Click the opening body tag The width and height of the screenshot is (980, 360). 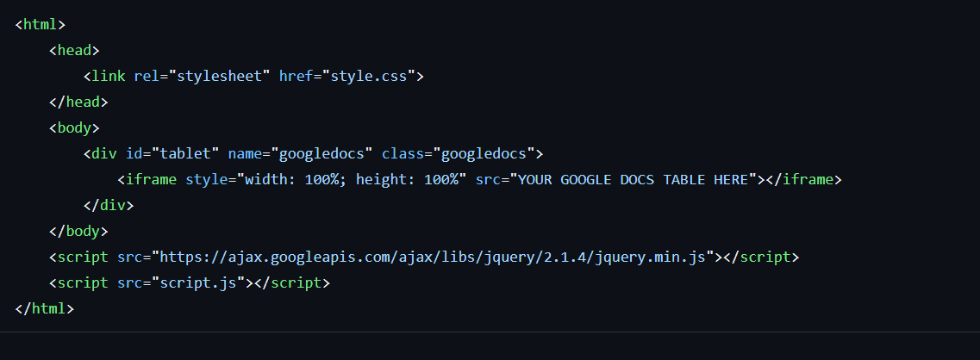(74, 127)
